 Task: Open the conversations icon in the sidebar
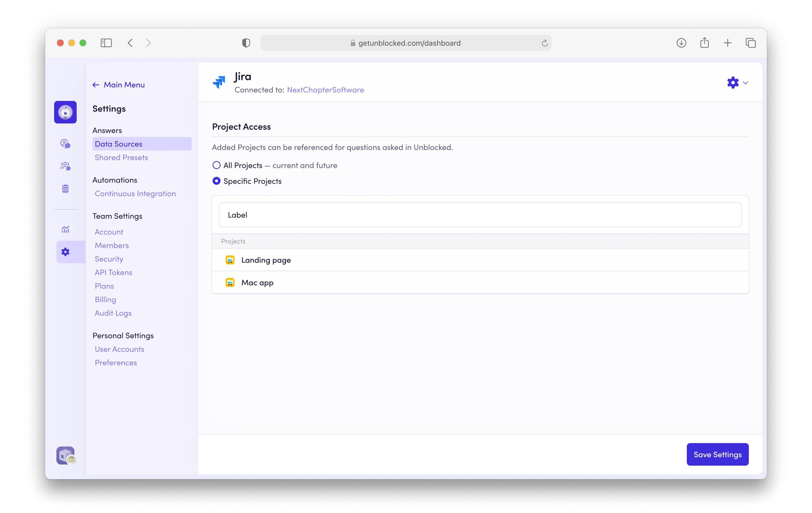65,143
